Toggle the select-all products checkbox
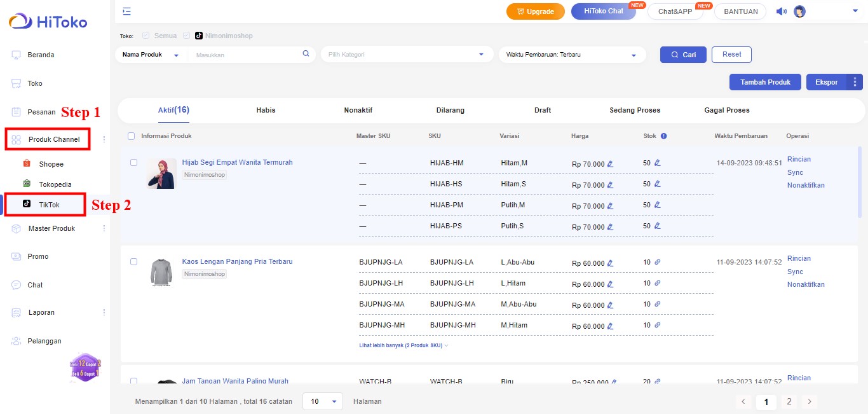868x414 pixels. pos(132,136)
